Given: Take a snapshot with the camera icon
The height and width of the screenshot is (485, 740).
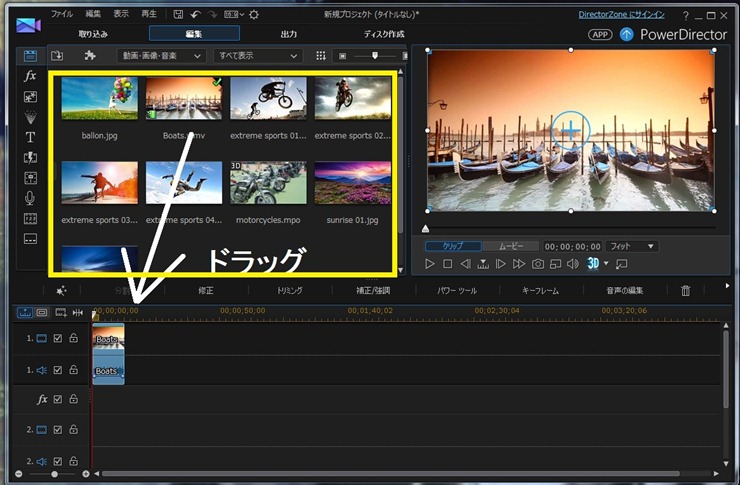Looking at the screenshot, I should pyautogui.click(x=538, y=264).
